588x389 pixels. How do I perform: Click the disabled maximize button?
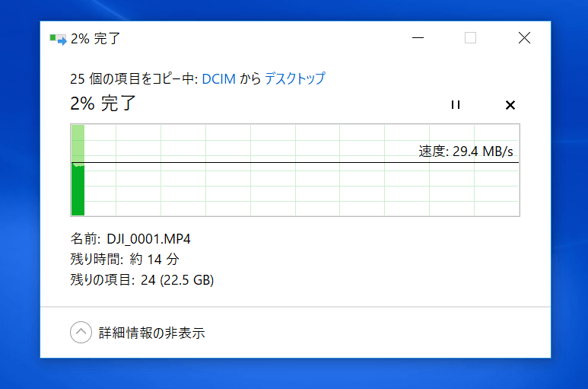click(x=470, y=38)
